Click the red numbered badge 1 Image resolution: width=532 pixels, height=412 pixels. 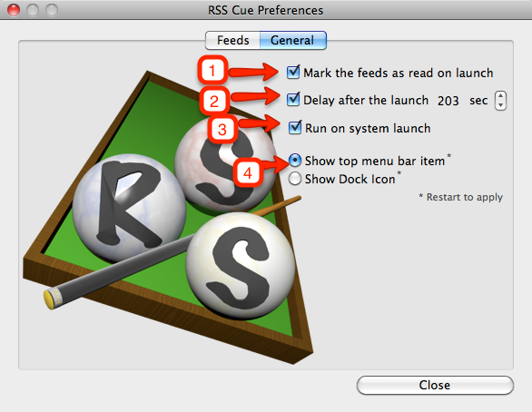pyautogui.click(x=212, y=71)
